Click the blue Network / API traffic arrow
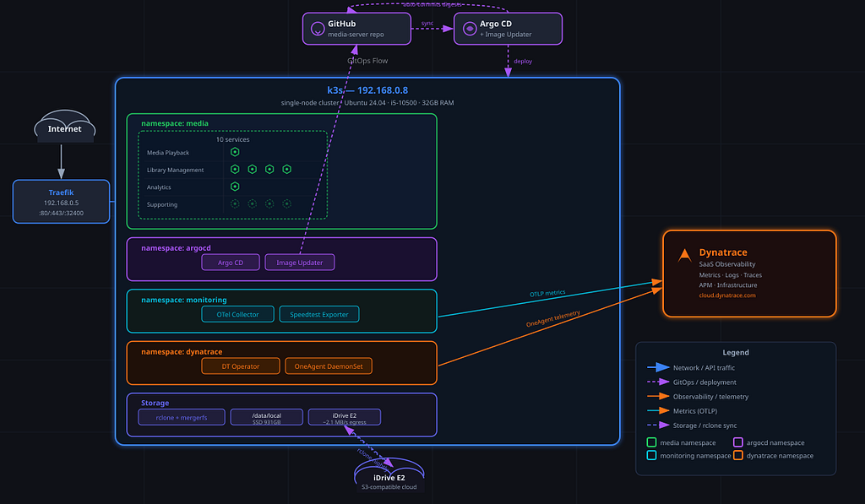Viewport: 865px width, 504px height. [x=658, y=367]
